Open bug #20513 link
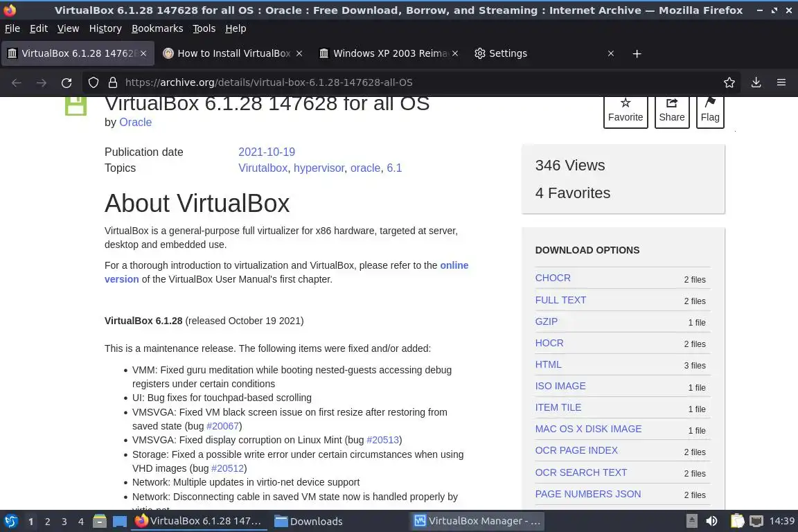Screen dimensions: 798x532 [x=382, y=440]
